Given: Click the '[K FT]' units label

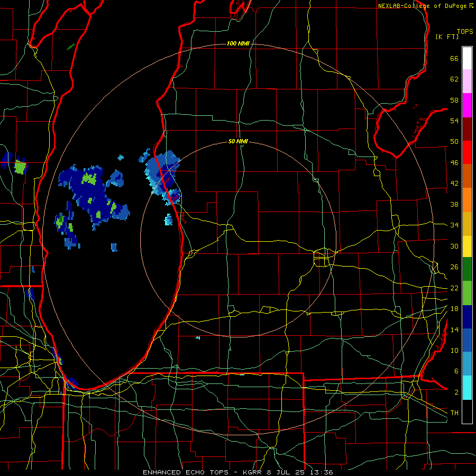Looking at the screenshot, I should click(447, 36).
